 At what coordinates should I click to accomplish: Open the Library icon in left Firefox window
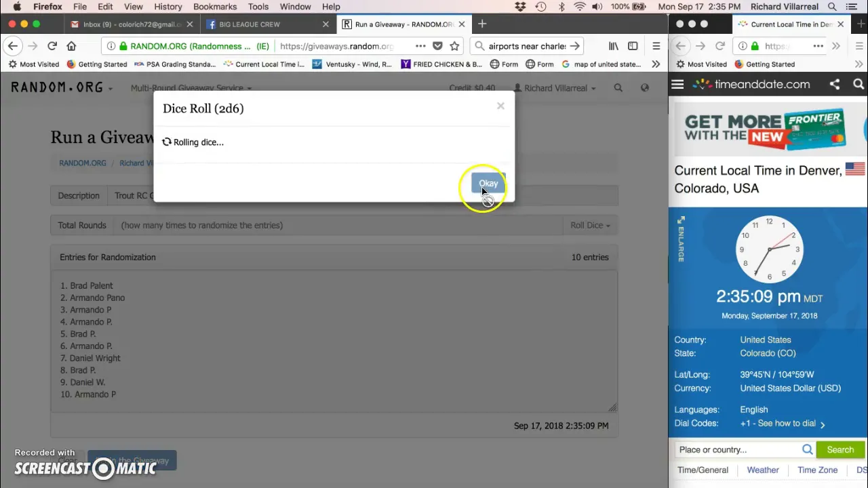pos(613,46)
